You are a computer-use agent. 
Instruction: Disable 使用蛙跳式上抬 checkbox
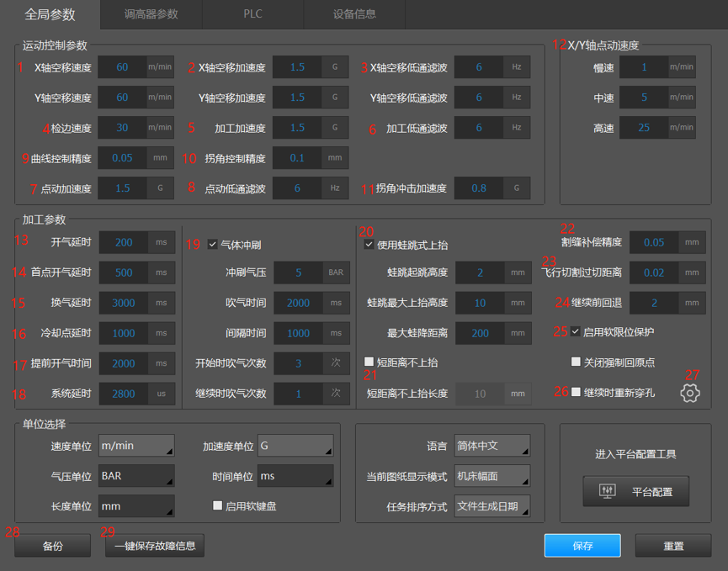pos(369,245)
